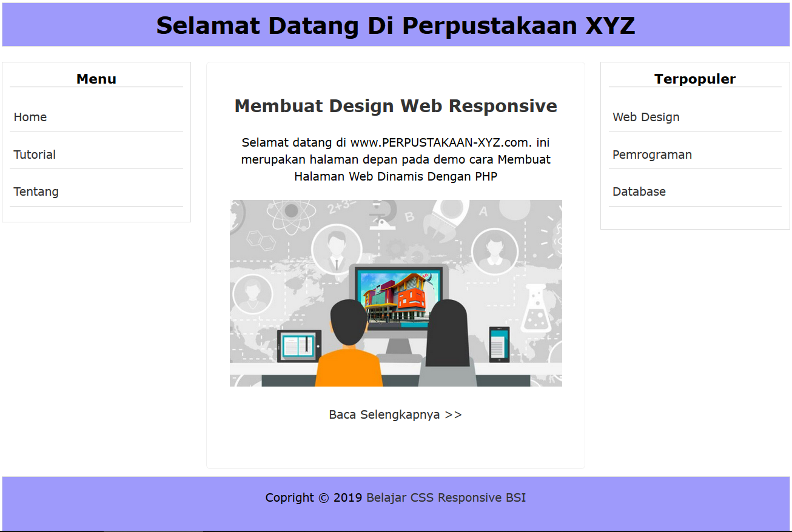Click the Selamat Datang Di Perpustakaan XYZ banner title
792x532 pixels.
coord(396,25)
